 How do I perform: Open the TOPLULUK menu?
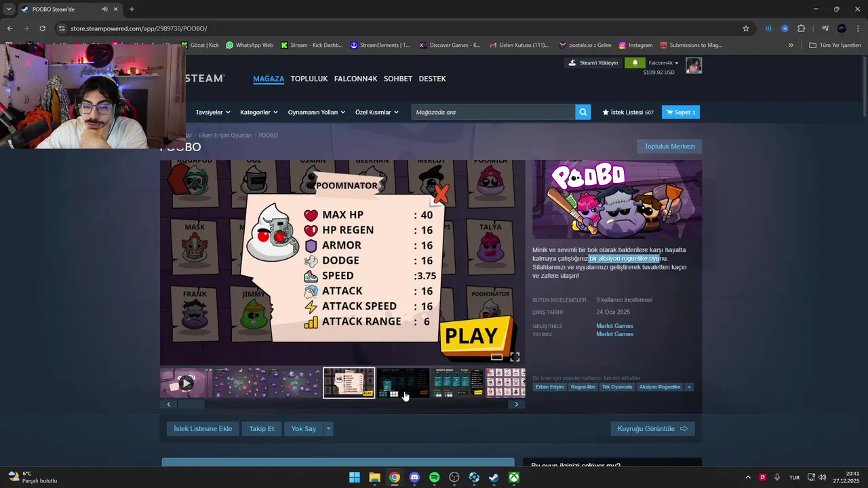point(309,79)
